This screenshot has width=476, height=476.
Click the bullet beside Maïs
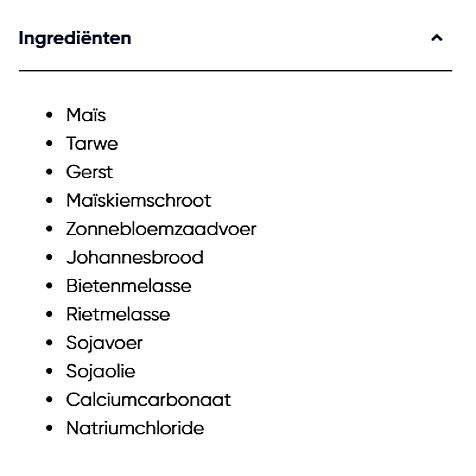point(49,115)
